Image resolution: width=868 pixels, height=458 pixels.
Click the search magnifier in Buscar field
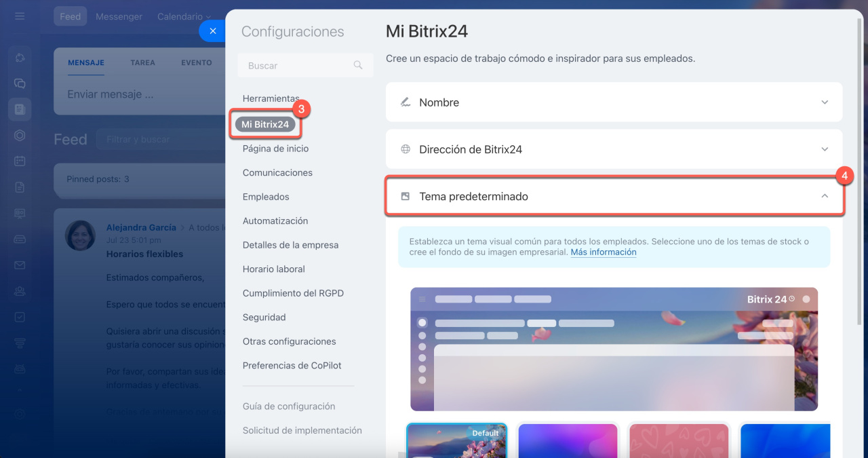(x=358, y=66)
